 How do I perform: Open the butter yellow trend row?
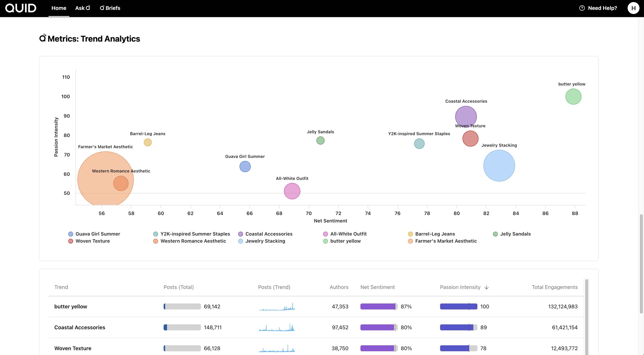[71, 306]
